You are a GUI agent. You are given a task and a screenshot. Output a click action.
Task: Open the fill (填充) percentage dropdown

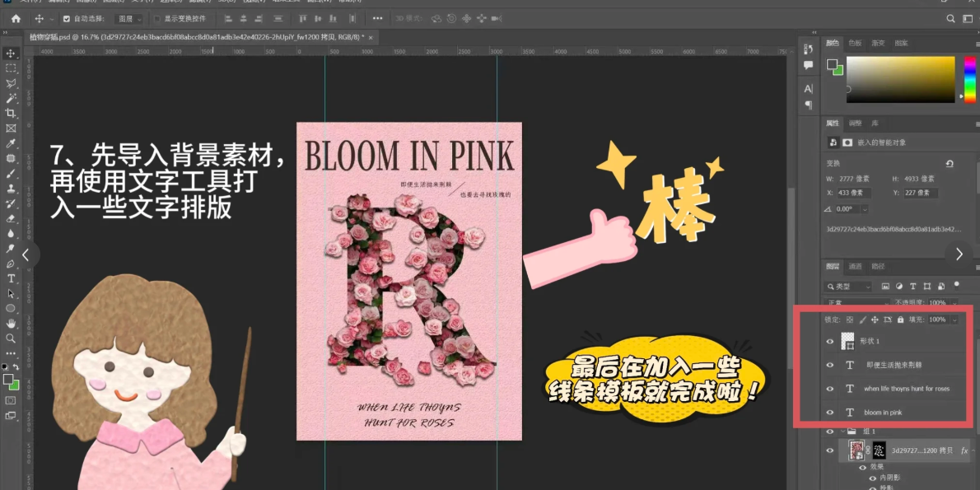[954, 320]
